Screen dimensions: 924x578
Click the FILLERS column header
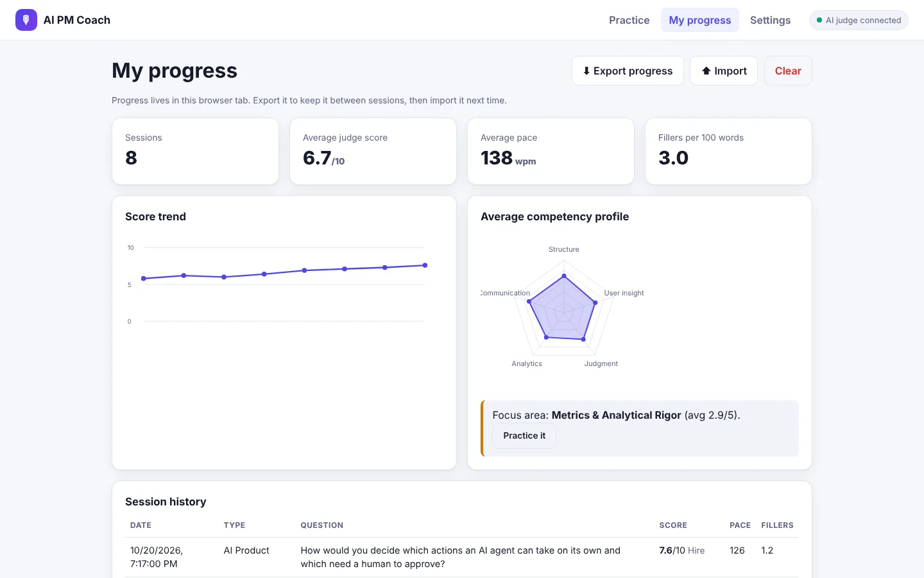pos(777,525)
